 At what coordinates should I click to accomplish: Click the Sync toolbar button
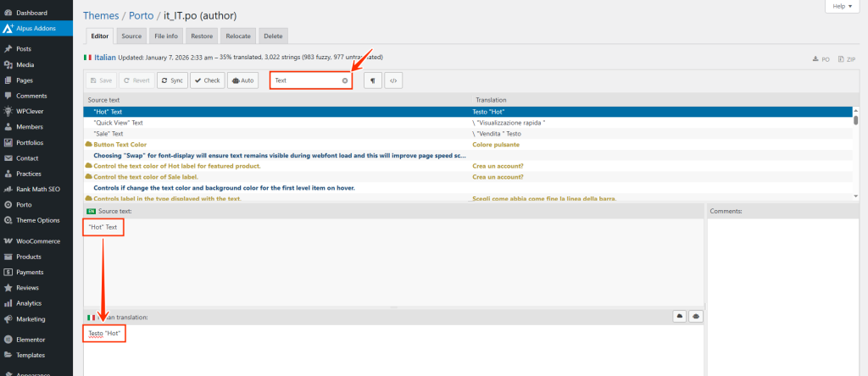(x=171, y=80)
